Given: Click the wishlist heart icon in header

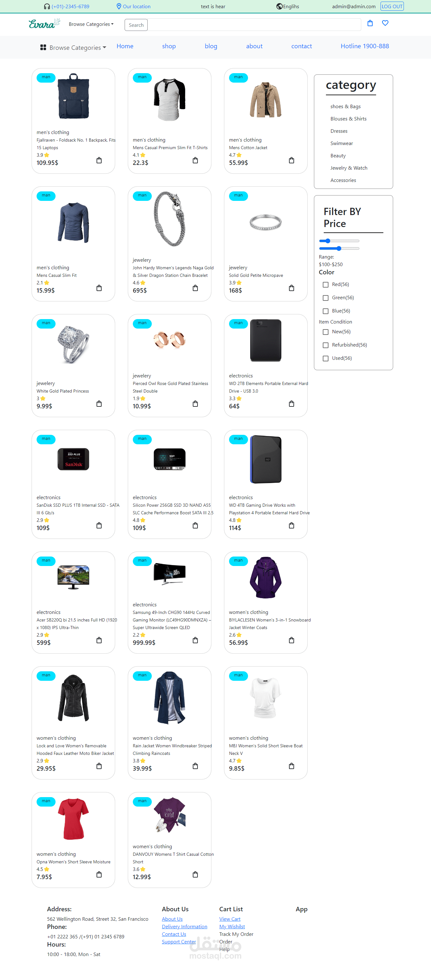Looking at the screenshot, I should pos(385,23).
